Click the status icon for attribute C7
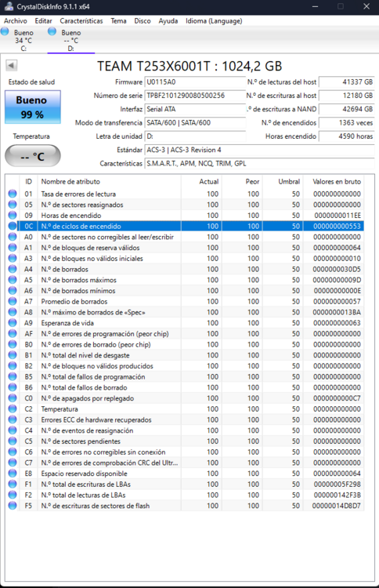Screen dimensions: 379x588 click(13, 463)
